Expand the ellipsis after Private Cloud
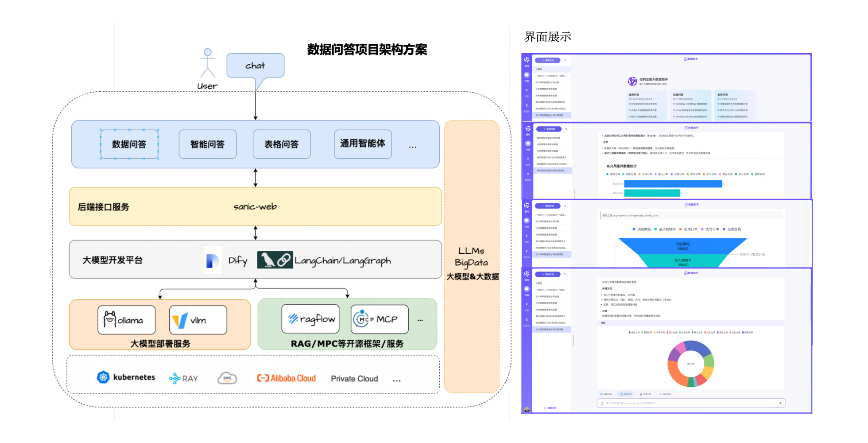This screenshot has width=868, height=443. coord(397,380)
